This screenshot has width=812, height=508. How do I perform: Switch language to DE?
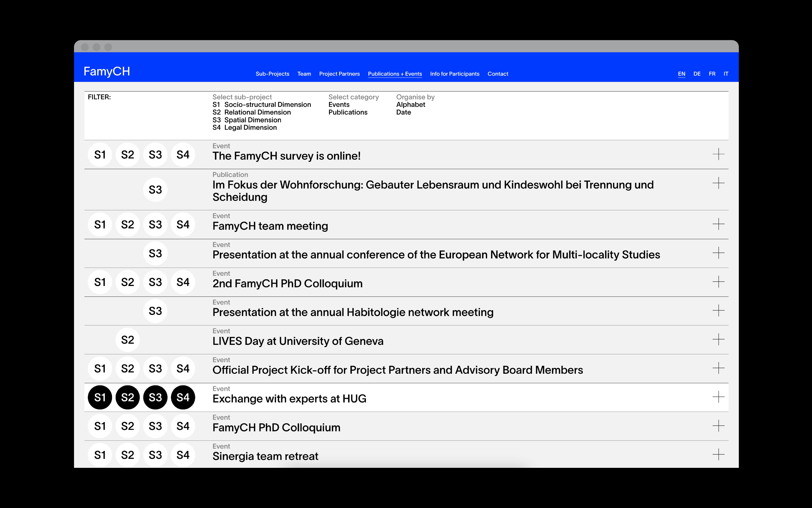click(697, 74)
